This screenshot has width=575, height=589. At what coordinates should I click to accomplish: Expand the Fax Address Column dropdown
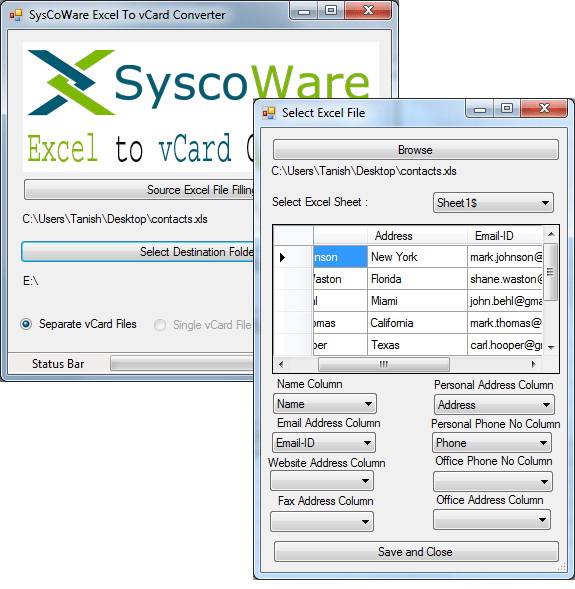point(322,521)
